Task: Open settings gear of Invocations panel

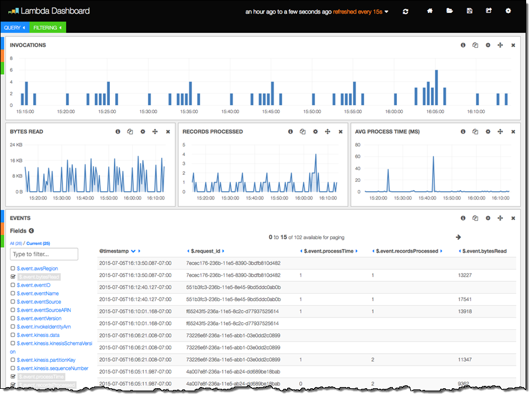Action: [x=488, y=45]
